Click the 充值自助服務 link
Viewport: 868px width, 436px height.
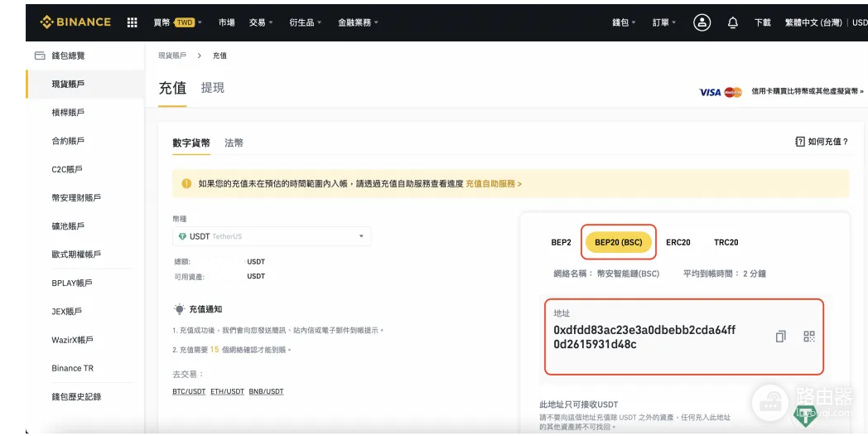click(494, 183)
